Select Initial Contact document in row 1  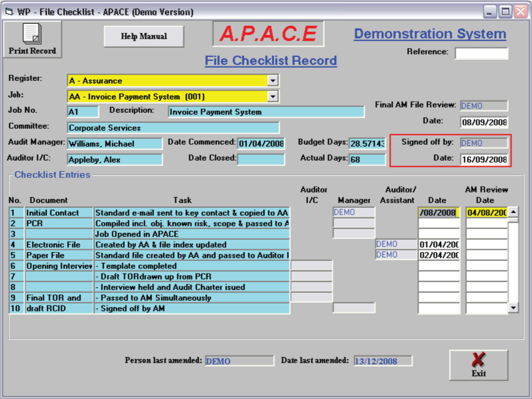pos(59,212)
